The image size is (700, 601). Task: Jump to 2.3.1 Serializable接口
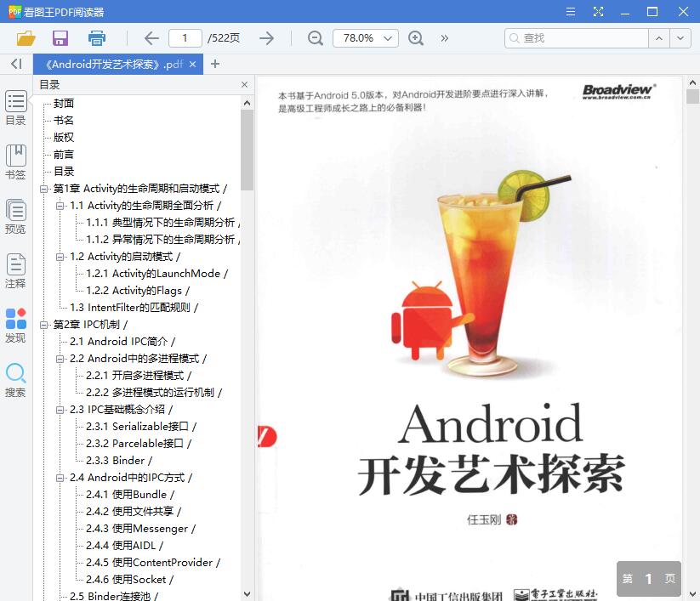[x=141, y=427]
